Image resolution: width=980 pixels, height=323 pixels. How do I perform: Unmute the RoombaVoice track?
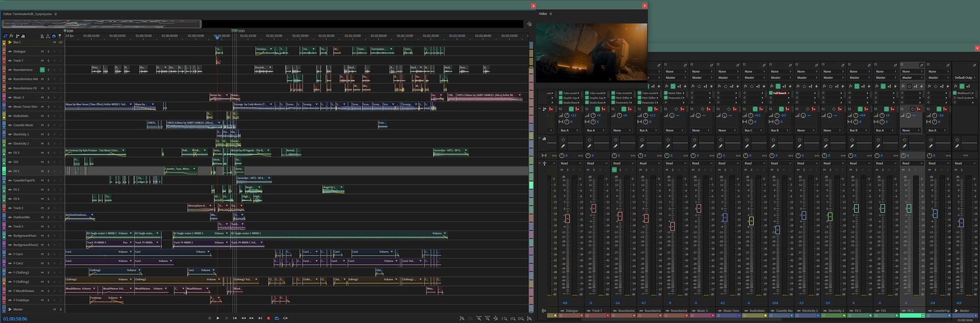[x=42, y=70]
